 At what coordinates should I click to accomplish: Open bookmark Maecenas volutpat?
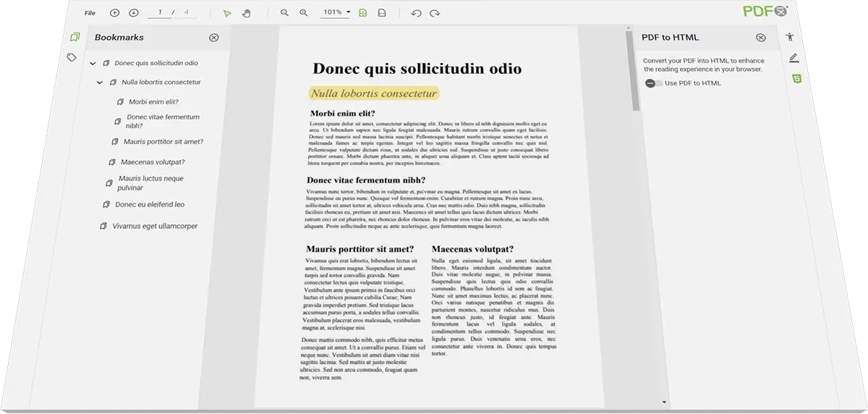[x=152, y=162]
